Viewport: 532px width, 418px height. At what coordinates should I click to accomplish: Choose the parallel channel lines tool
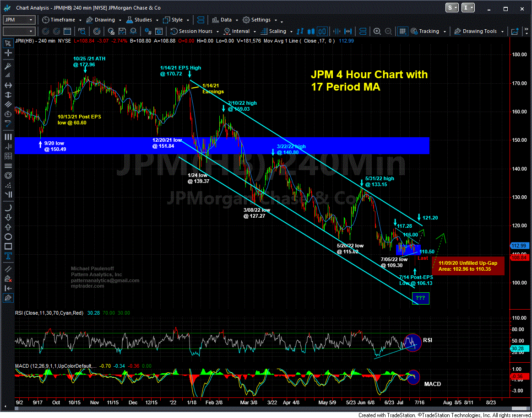8,104
